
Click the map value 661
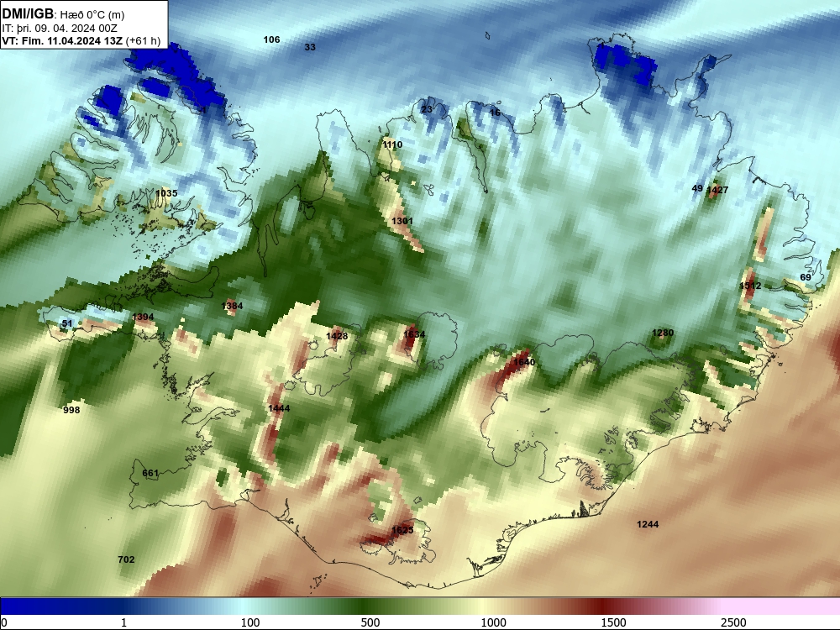[x=150, y=473]
